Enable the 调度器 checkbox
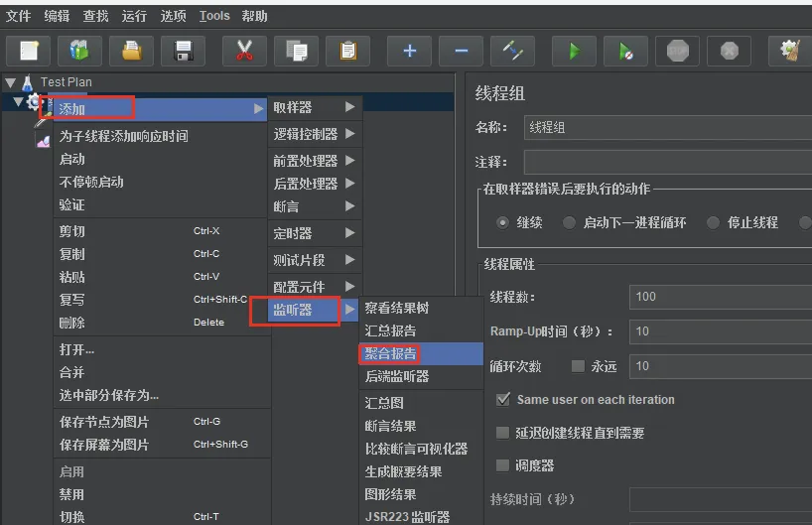Screen dimensions: 812x525 click(x=502, y=464)
